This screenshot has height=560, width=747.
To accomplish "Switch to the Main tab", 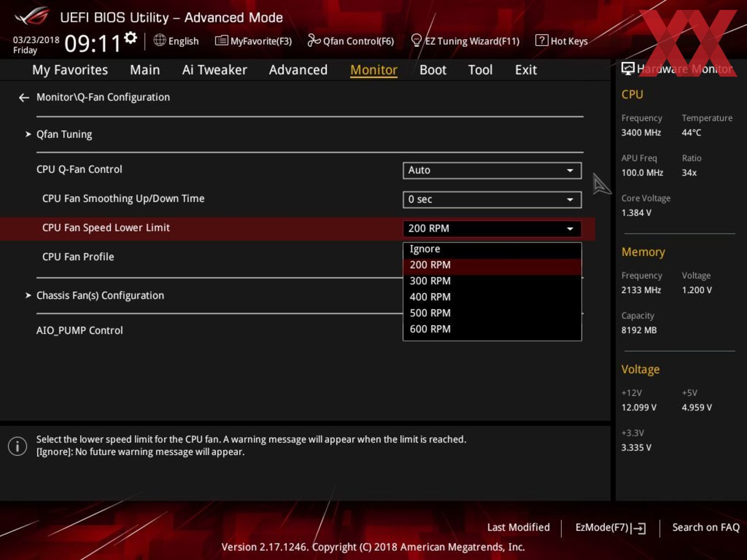I will (x=145, y=70).
